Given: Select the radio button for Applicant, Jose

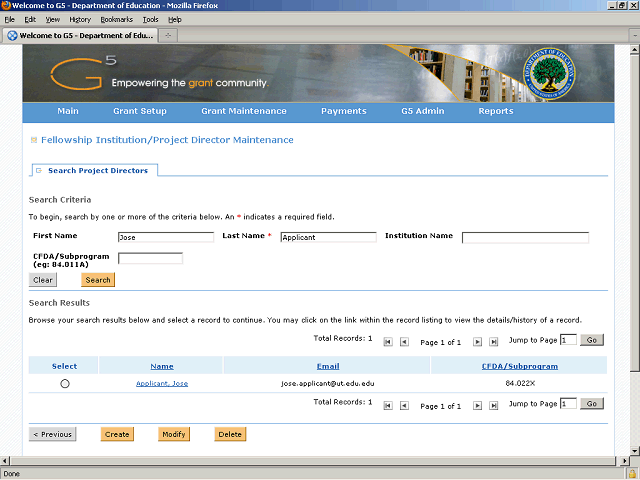Looking at the screenshot, I should (65, 384).
